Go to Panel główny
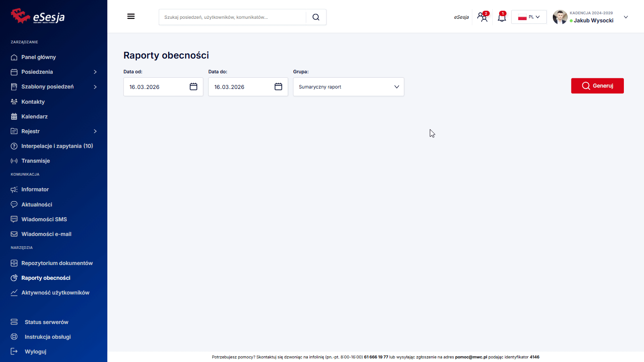This screenshot has width=644, height=362. tap(38, 57)
